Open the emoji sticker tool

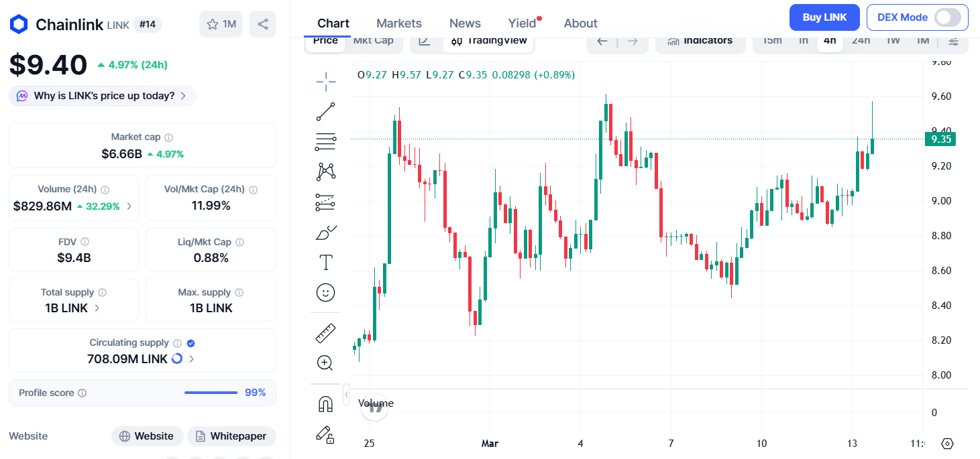click(x=326, y=292)
